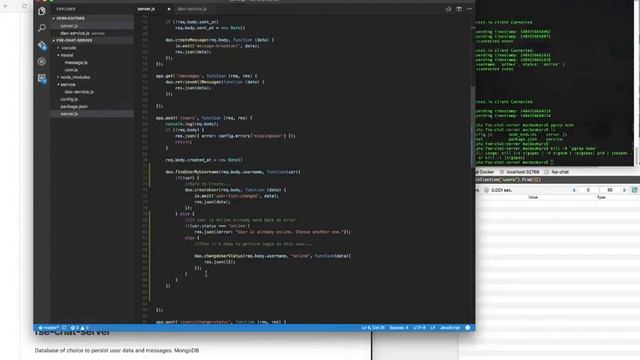Image resolution: width=640 pixels, height=360 pixels.
Task: Expand the .vscode folder
Action: [x=68, y=48]
